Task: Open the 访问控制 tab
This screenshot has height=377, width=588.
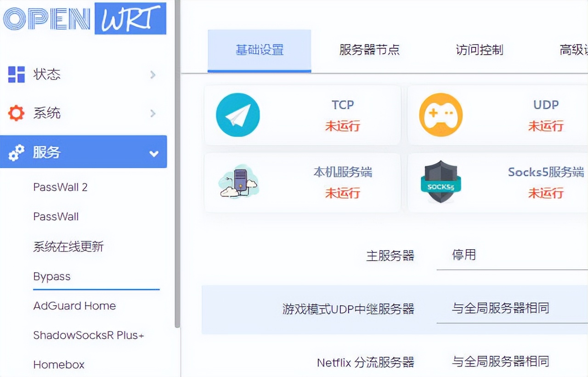Action: (x=475, y=51)
